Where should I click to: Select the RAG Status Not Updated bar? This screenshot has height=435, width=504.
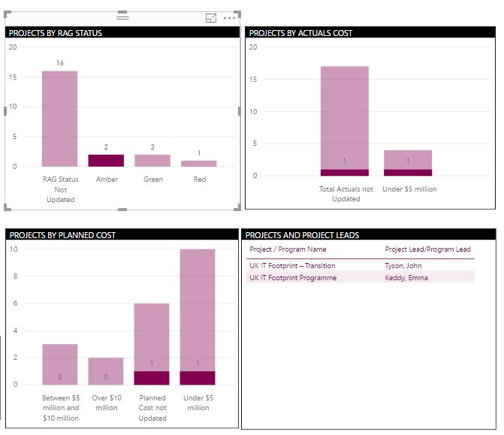[x=60, y=119]
